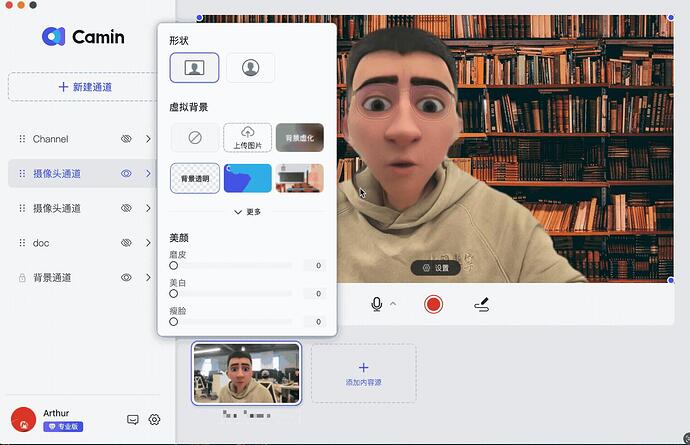Toggle visibility of the doc channel
The image size is (690, 445).
coord(127,243)
